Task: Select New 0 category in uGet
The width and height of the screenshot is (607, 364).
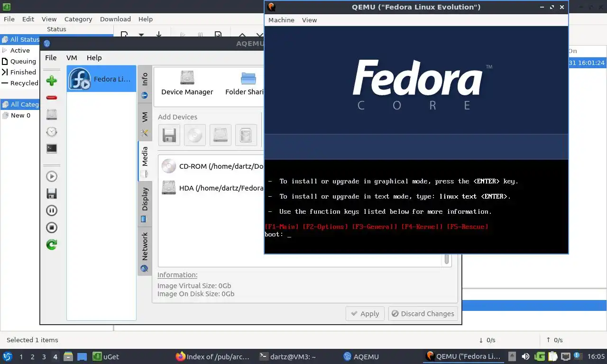Action: (x=20, y=115)
